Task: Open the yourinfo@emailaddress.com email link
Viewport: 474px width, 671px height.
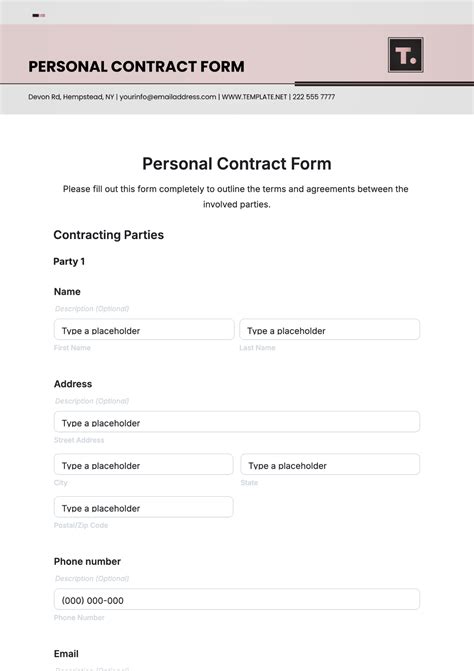Action: (168, 97)
